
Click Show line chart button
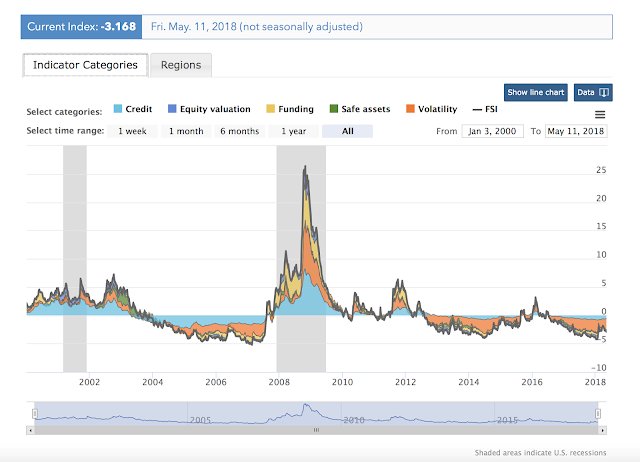point(536,93)
